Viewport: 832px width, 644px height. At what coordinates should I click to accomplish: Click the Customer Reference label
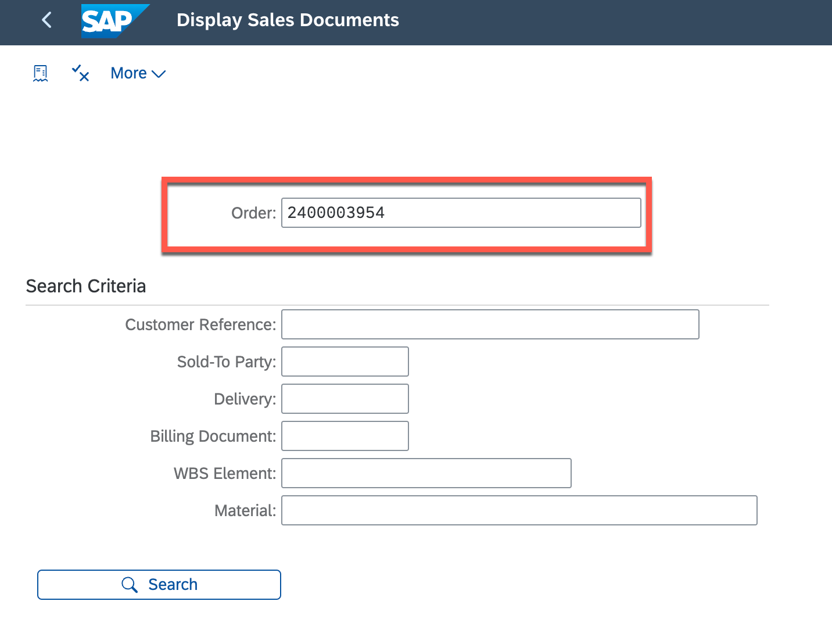(x=200, y=324)
